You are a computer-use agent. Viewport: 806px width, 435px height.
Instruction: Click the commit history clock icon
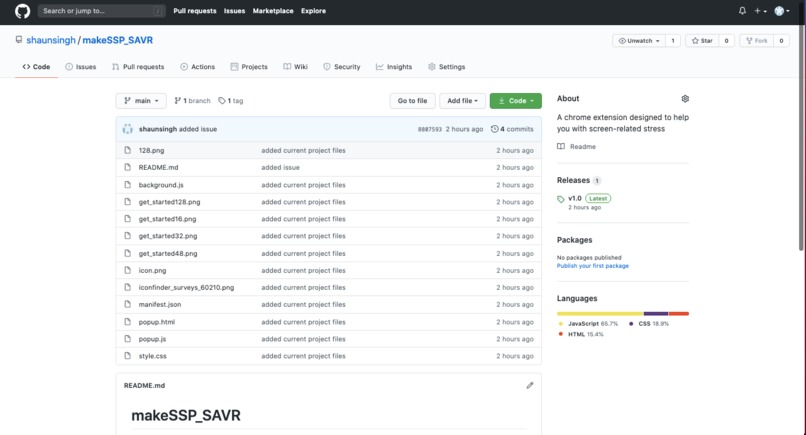coord(494,129)
